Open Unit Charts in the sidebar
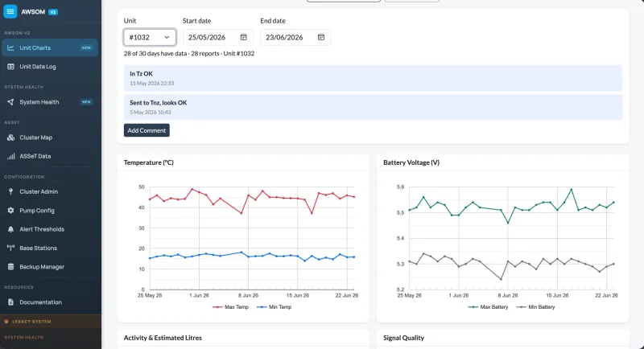Screen dimensions: 644x349 coord(50,47)
